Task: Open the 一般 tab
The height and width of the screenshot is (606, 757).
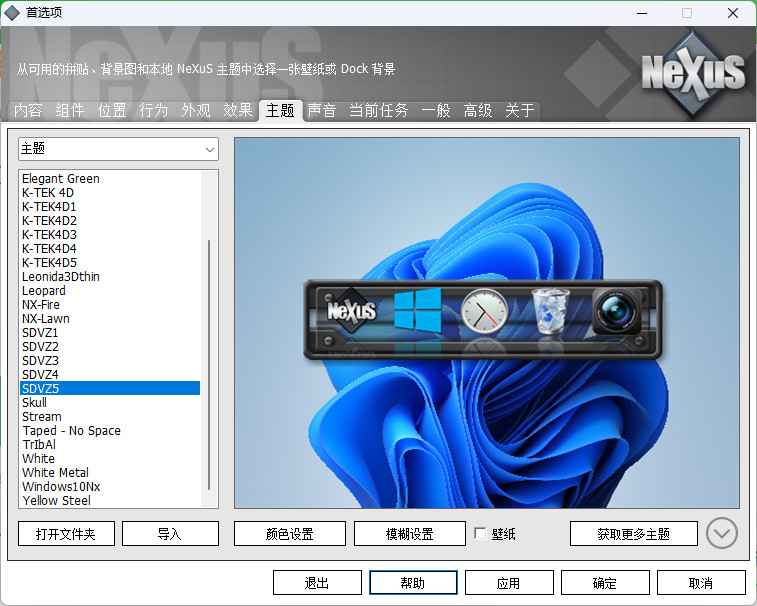Action: pyautogui.click(x=436, y=111)
